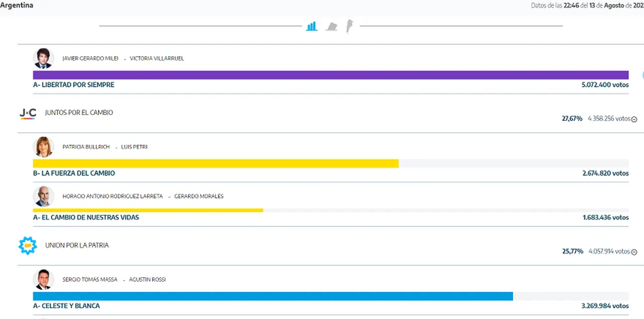Click the yellow El Cambio de Nuestras Vidas bar

(148, 210)
